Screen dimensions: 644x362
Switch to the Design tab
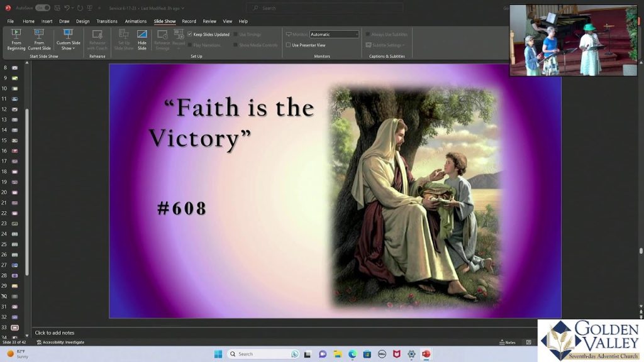click(82, 21)
